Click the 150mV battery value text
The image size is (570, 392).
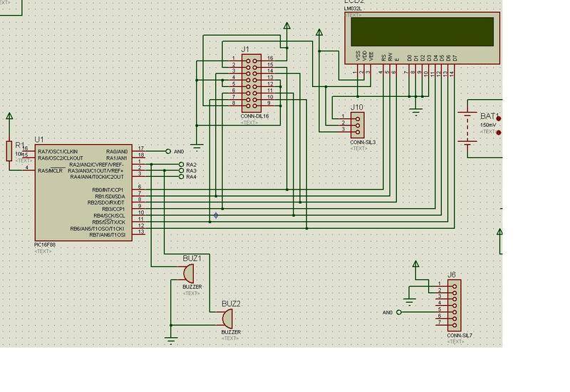pyautogui.click(x=488, y=125)
